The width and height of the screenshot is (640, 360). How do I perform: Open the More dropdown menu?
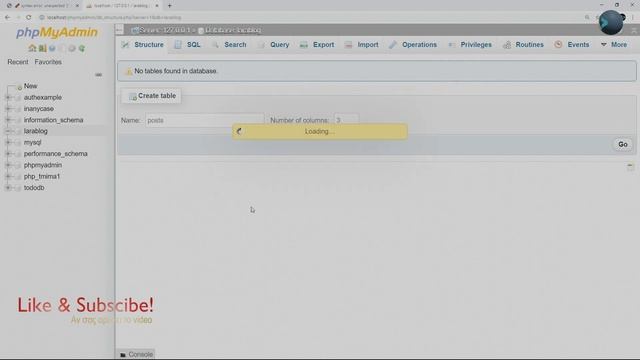[614, 44]
